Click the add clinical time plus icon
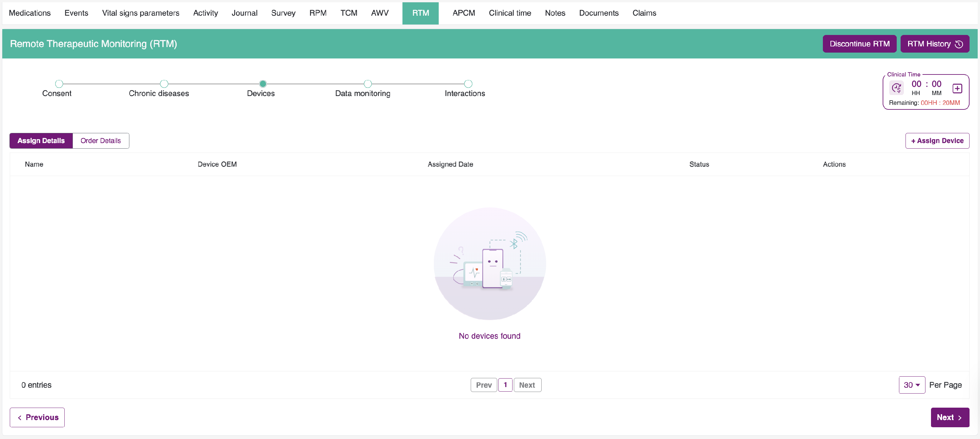The width and height of the screenshot is (980, 439). (x=957, y=88)
